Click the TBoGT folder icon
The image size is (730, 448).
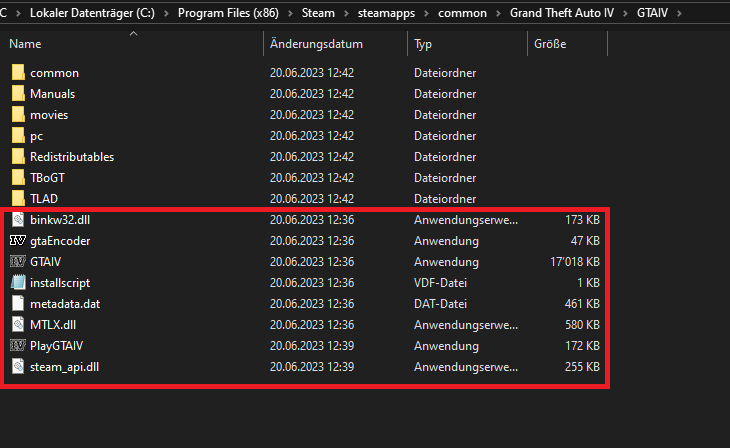[17, 178]
